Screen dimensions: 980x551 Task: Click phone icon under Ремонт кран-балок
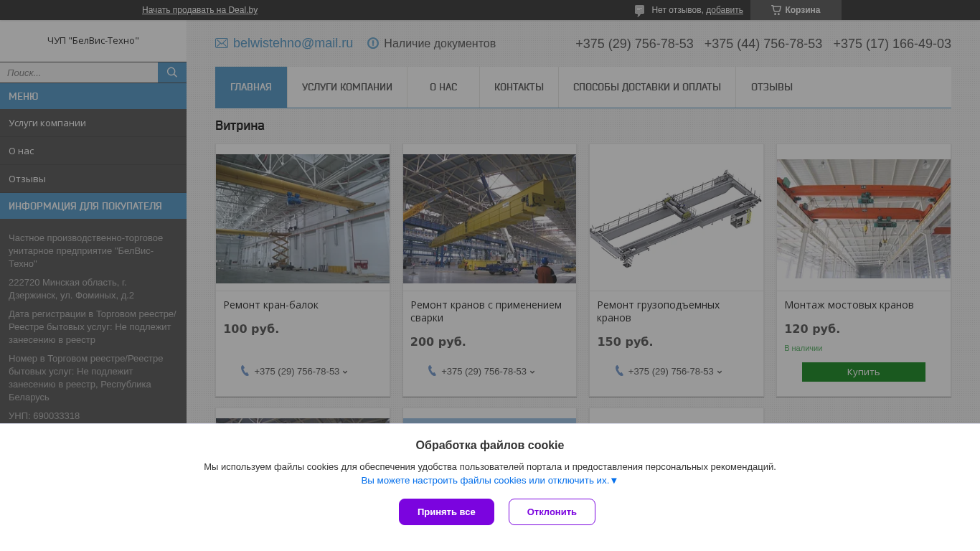245,371
